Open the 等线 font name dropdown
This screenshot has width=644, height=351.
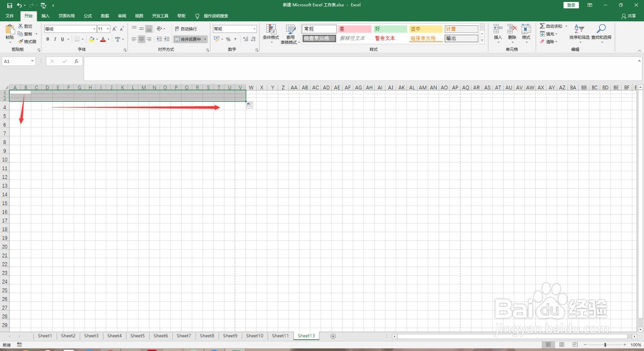[95, 29]
